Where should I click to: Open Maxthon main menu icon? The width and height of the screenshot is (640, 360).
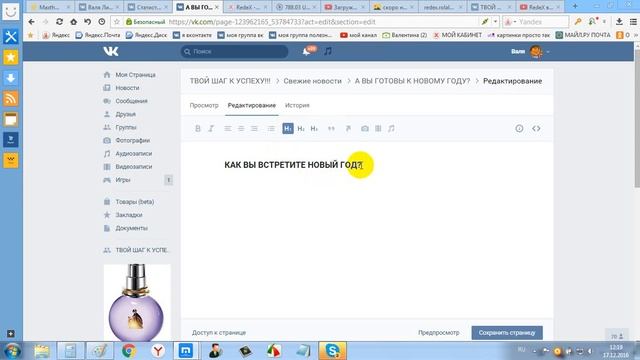click(633, 22)
